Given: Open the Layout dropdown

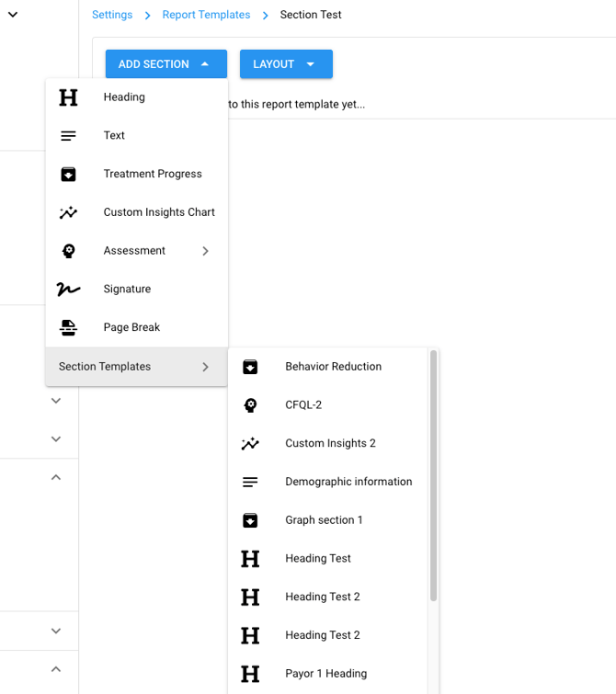Looking at the screenshot, I should tap(286, 64).
